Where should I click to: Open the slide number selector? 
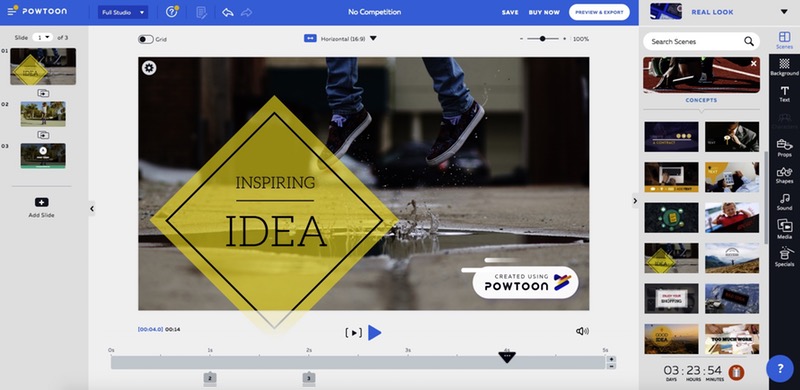tap(43, 37)
